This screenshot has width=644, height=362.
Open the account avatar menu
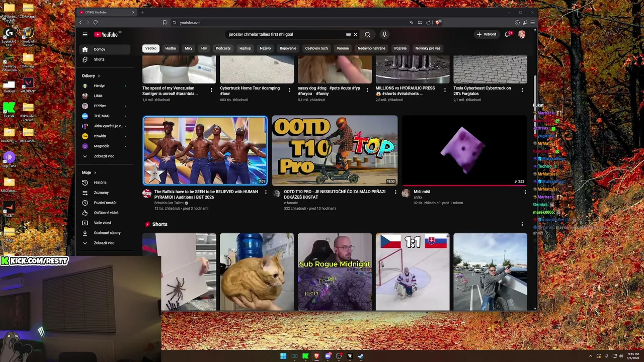coord(522,34)
